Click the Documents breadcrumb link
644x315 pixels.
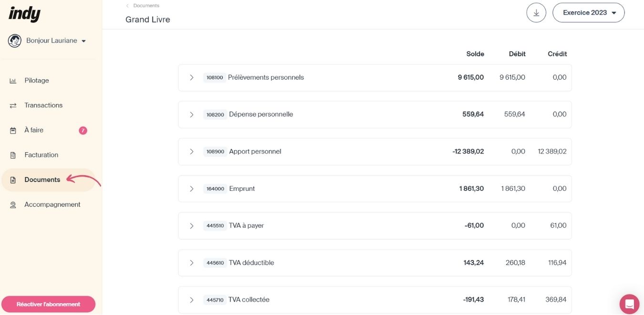click(x=146, y=6)
